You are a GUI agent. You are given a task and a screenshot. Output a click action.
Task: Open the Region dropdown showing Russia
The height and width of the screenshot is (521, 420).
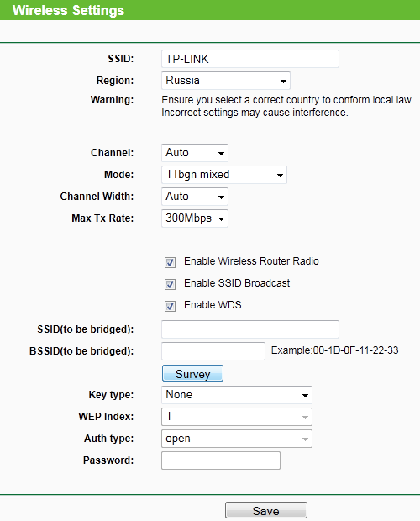[x=226, y=81]
